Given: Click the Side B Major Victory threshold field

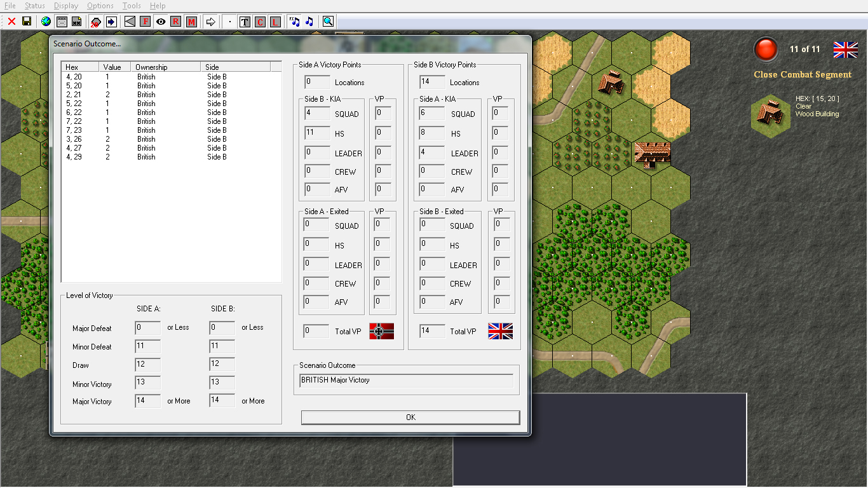Looking at the screenshot, I should tap(222, 401).
